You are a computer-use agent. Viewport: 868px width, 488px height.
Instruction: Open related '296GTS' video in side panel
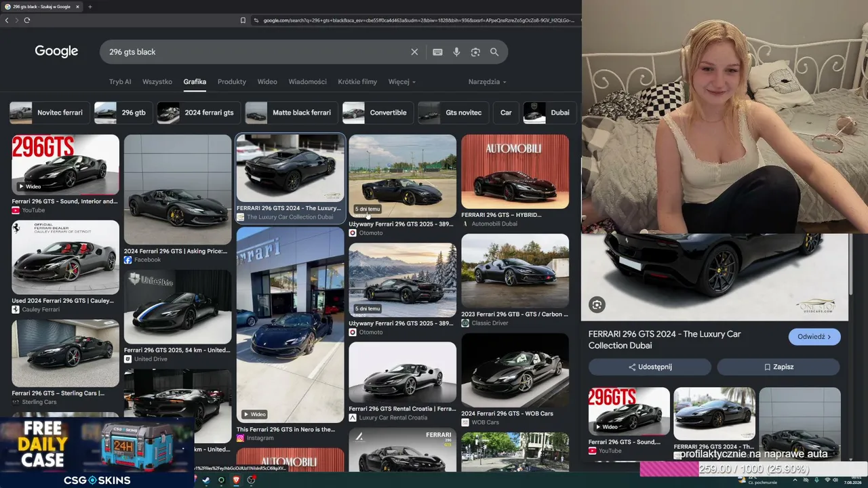(629, 411)
